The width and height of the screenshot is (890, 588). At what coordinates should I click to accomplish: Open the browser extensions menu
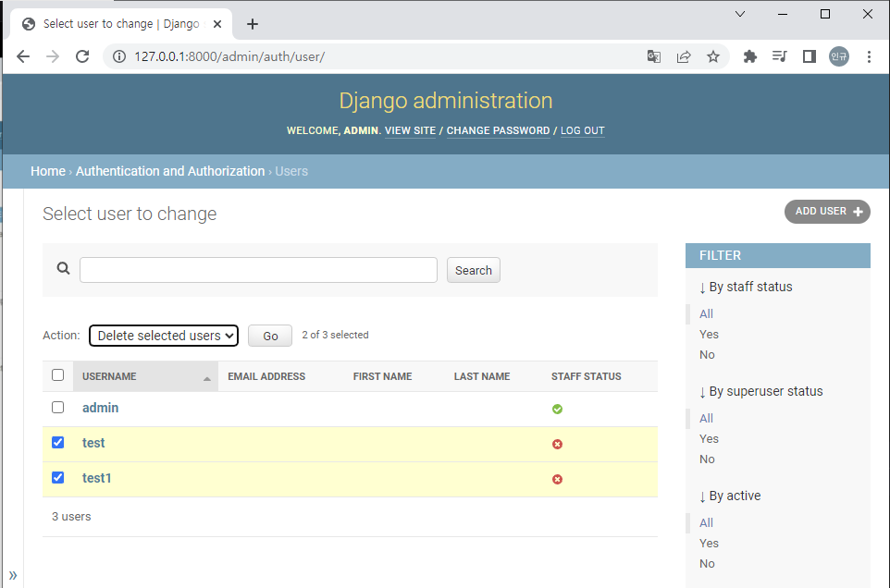(749, 56)
